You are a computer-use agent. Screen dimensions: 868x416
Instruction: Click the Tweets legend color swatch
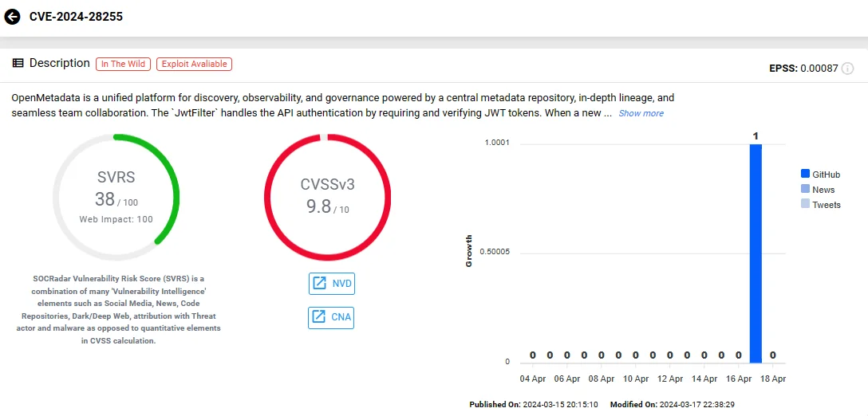tap(805, 204)
